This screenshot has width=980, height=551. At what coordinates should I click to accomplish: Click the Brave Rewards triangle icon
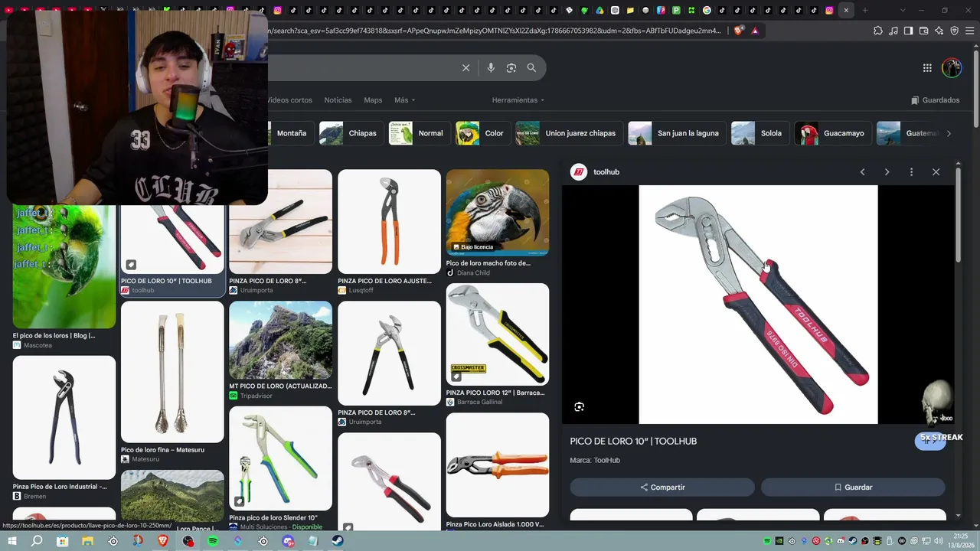[x=755, y=31]
